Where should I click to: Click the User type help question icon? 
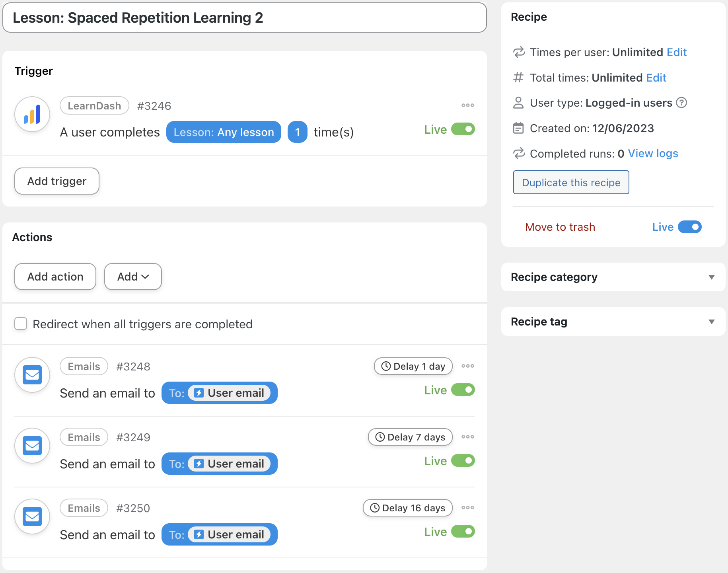681,103
